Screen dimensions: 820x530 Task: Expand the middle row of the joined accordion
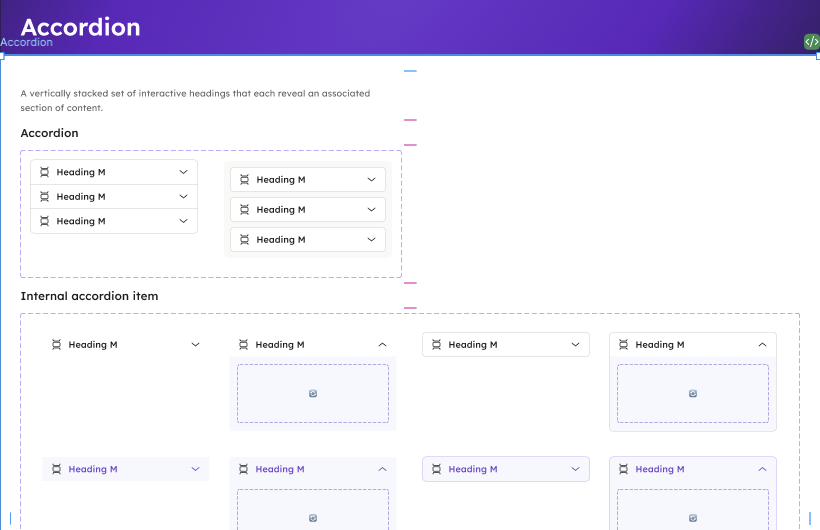pyautogui.click(x=114, y=197)
